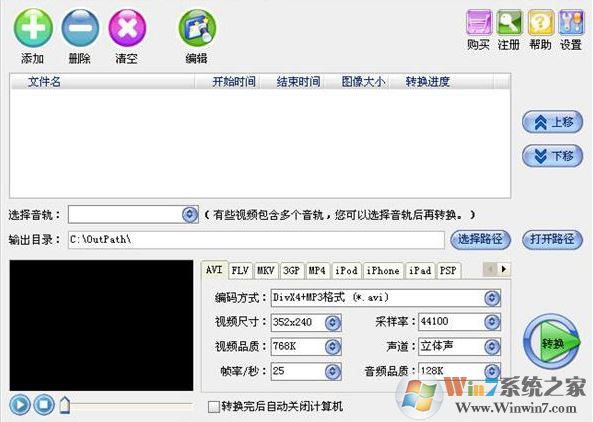Open the 设置 (settings) tools icon

[x=571, y=23]
